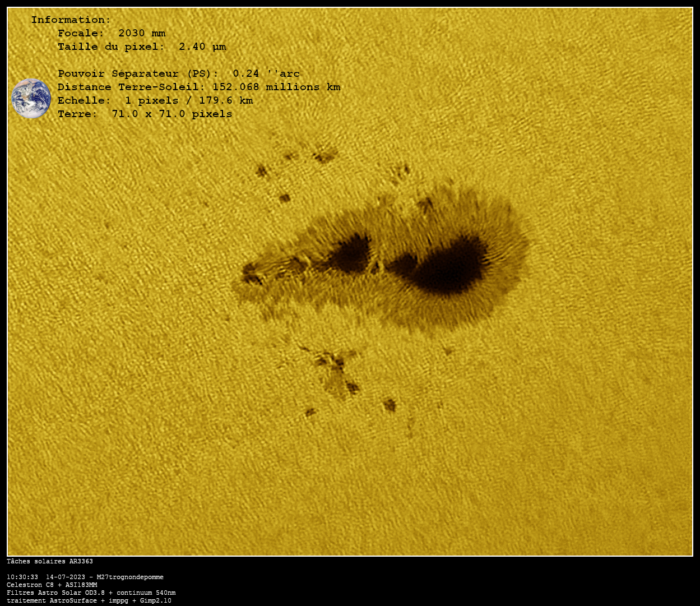Click 'traitement AstroSurface + imppg + Gimp2.10' line
This screenshot has height=606, width=700.
pyautogui.click(x=89, y=600)
